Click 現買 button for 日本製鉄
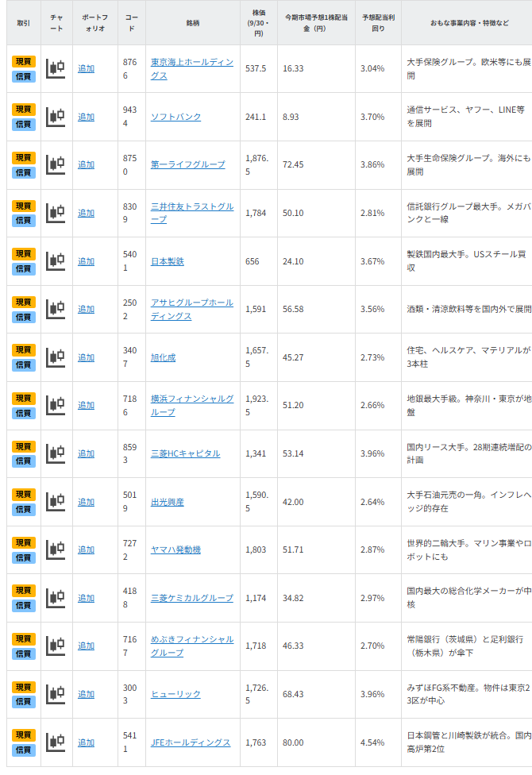The height and width of the screenshot is (775, 532). [24, 254]
